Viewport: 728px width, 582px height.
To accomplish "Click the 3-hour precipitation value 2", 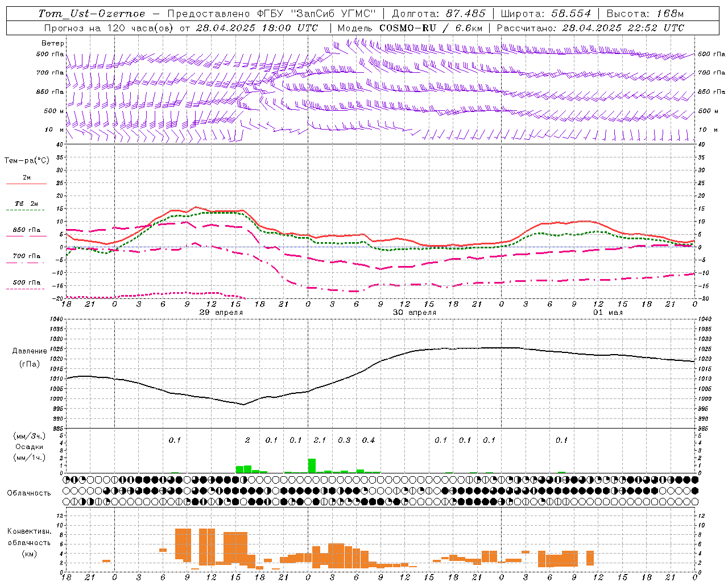I will click(x=247, y=440).
